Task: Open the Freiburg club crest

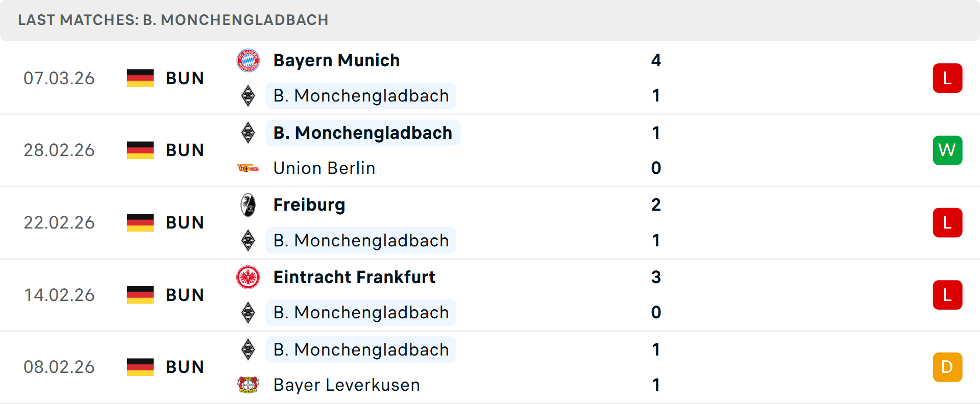Action: coord(248,205)
